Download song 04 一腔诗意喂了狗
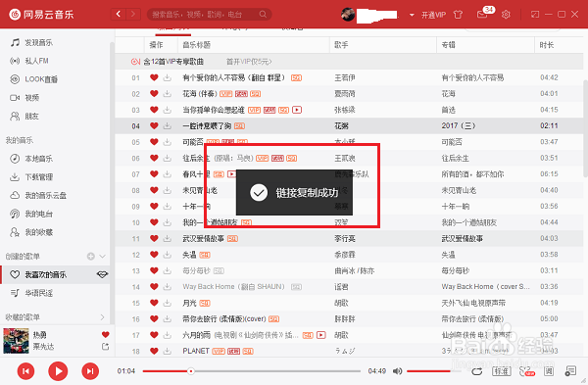588x385 pixels. [168, 126]
